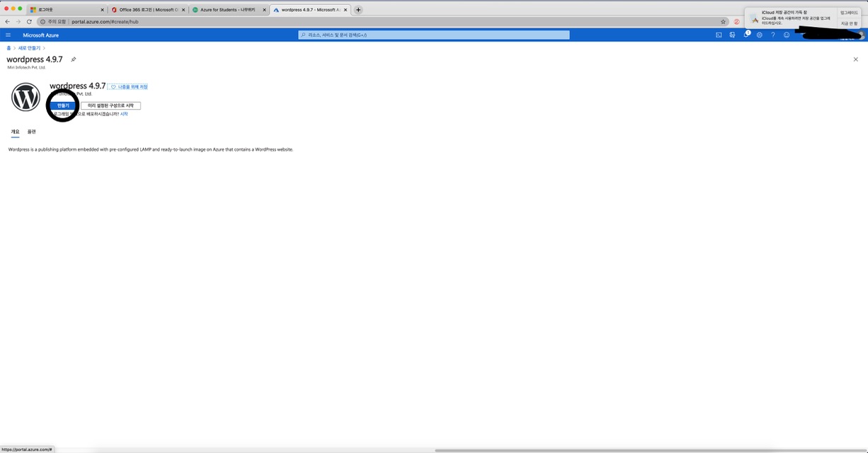Click the account avatar in Azure header
868x453 pixels.
(862, 35)
